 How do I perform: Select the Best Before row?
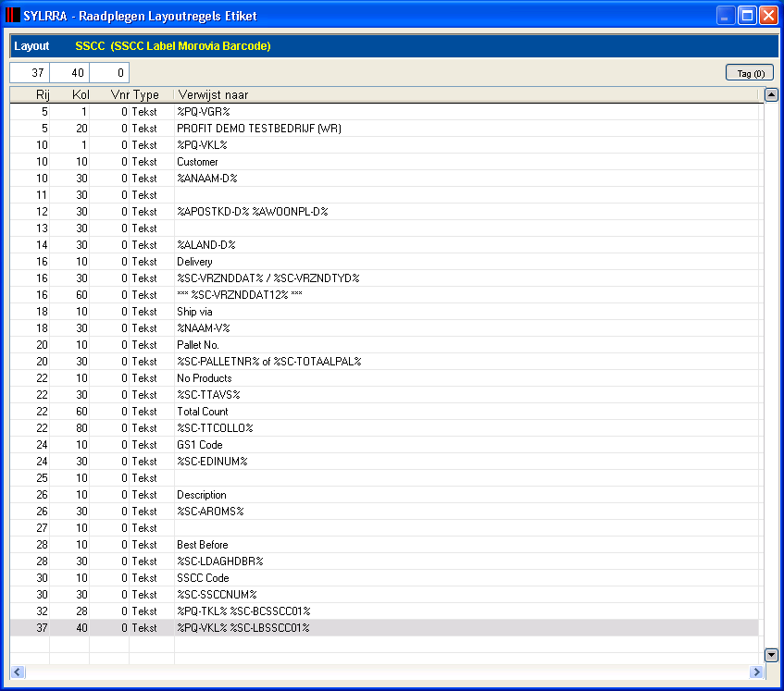[x=384, y=545]
